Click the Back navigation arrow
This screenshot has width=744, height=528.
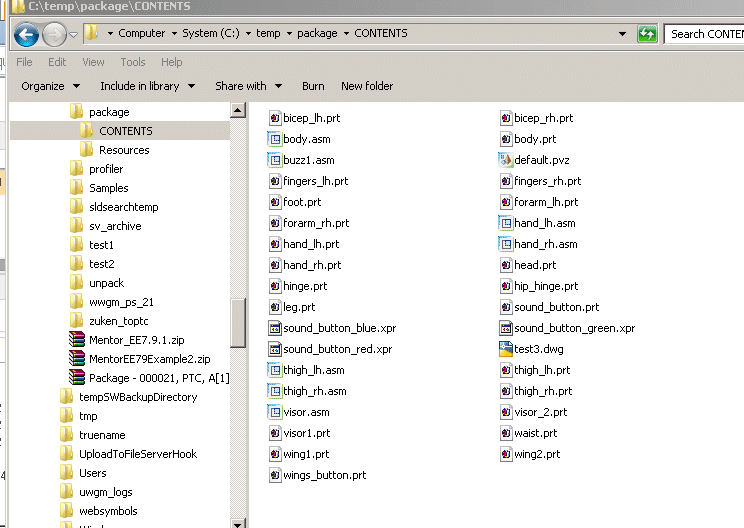tap(26, 35)
